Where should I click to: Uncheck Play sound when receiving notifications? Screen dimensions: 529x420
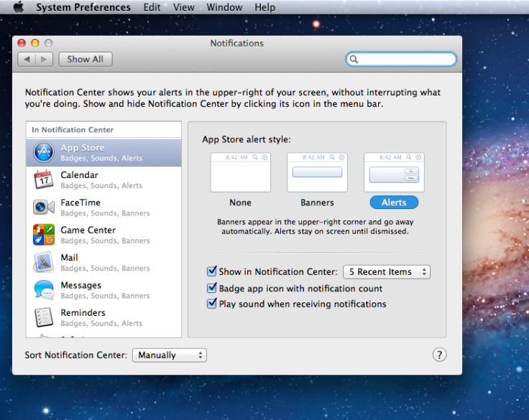tap(211, 304)
